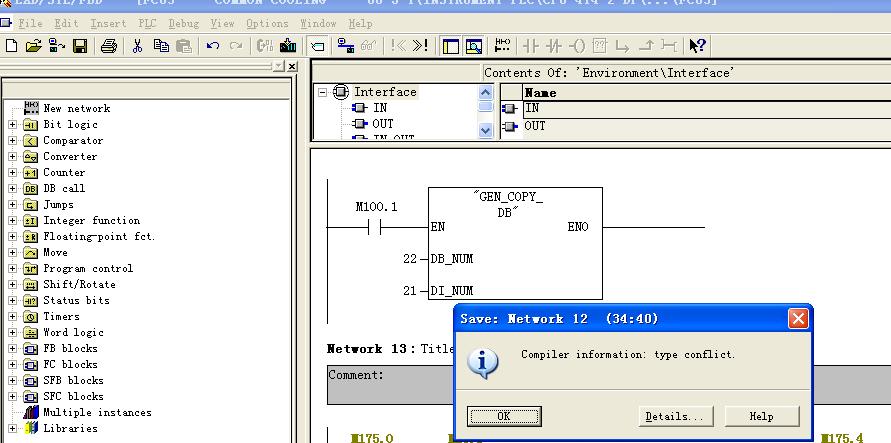The height and width of the screenshot is (443, 891).
Task: Click the previous error double-arrow icon
Action: click(x=398, y=46)
